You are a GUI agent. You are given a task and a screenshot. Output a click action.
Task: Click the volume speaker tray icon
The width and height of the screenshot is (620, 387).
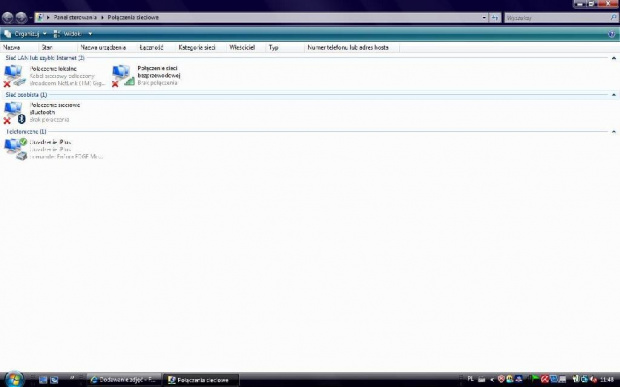click(593, 379)
